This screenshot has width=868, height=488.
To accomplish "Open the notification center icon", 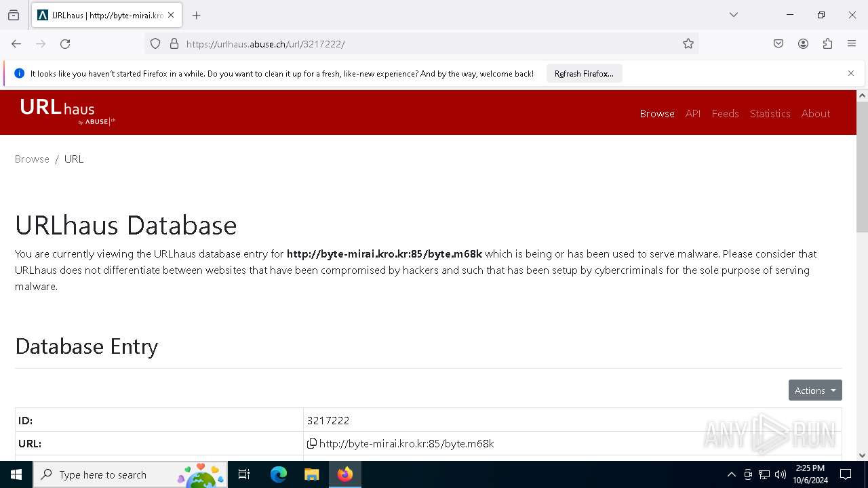I will click(x=846, y=474).
